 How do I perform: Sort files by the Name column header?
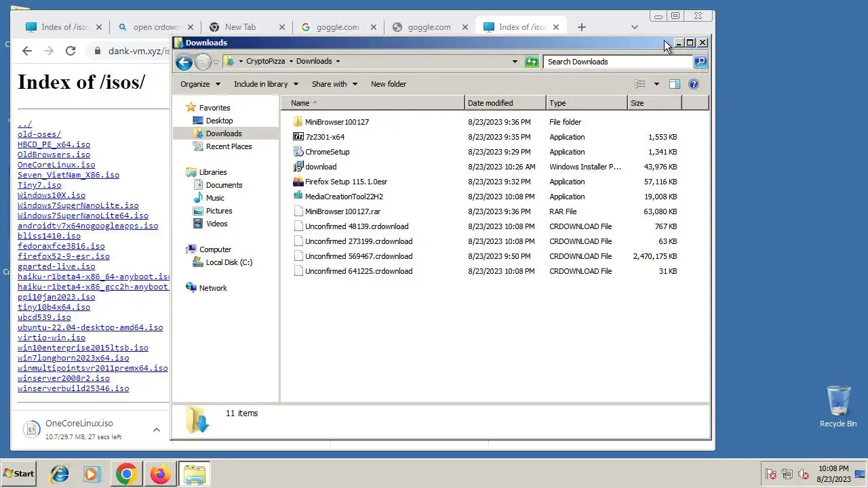pyautogui.click(x=373, y=103)
